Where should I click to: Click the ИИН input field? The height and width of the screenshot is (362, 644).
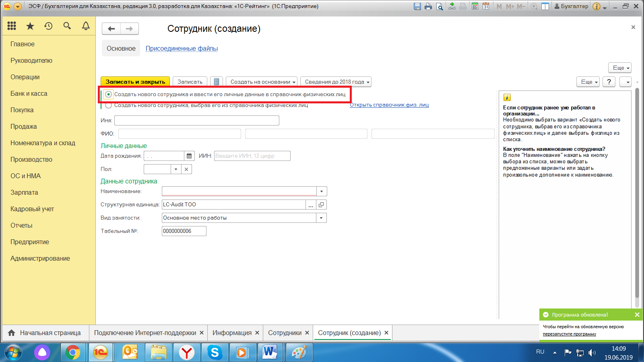click(x=252, y=156)
